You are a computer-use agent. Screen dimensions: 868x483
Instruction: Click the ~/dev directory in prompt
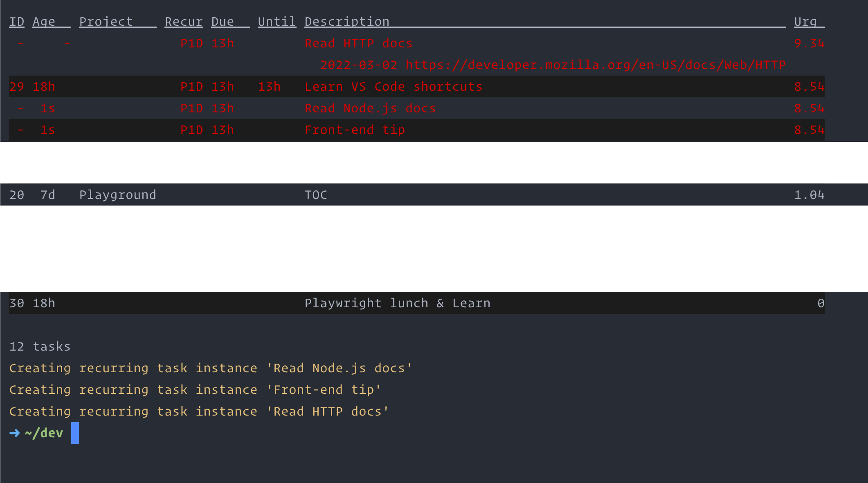pyautogui.click(x=44, y=433)
